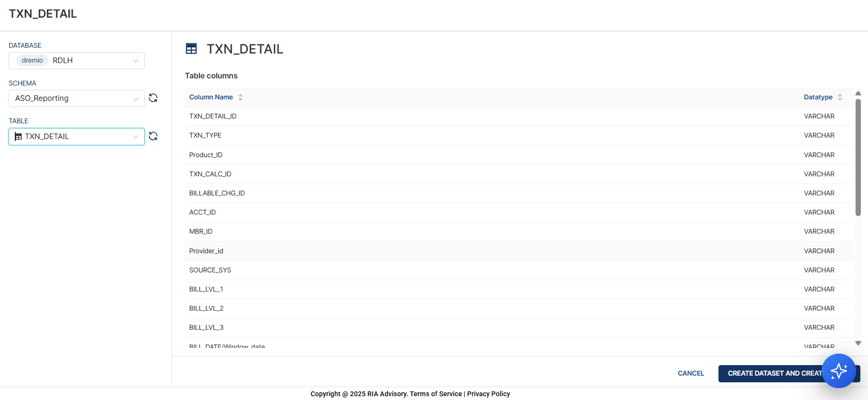Open the Privacy Policy link
The image size is (868, 400).
tap(488, 394)
